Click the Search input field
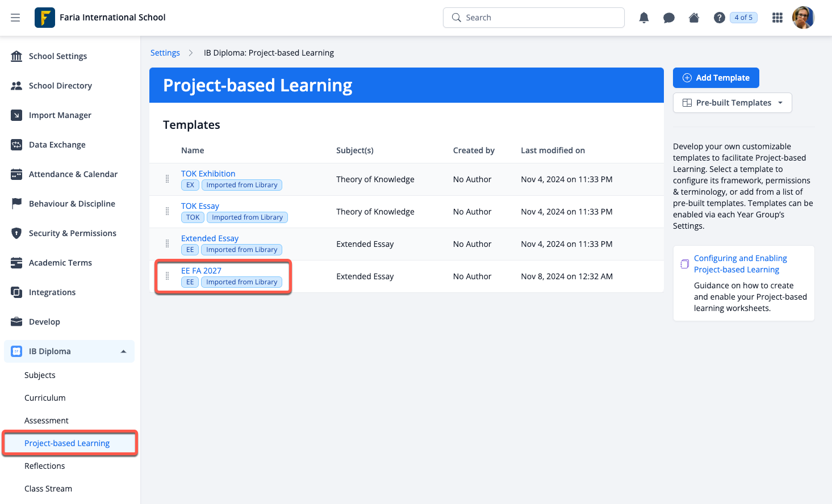 coord(534,18)
